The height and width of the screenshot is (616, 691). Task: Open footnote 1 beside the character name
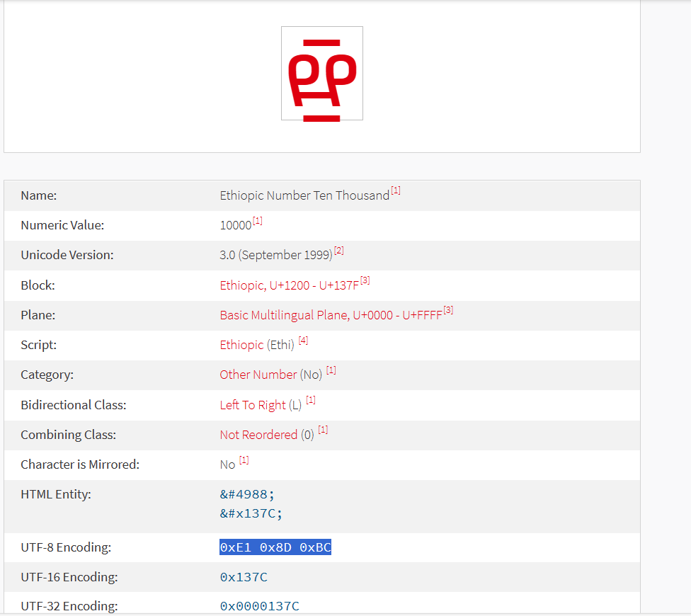point(396,191)
